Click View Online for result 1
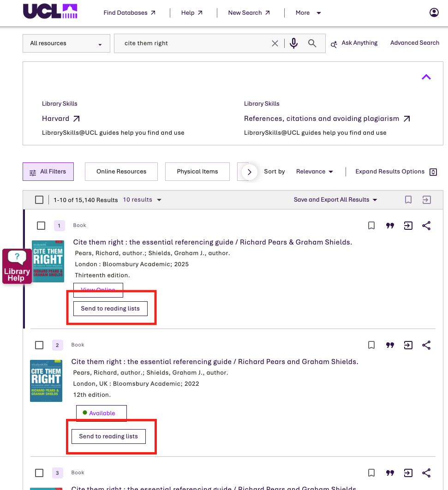 [98, 290]
